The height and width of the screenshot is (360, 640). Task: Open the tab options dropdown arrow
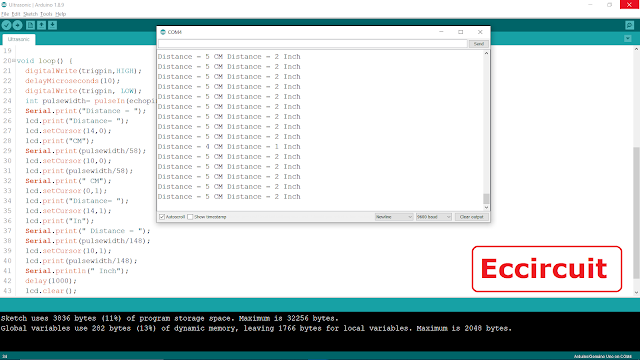click(628, 39)
